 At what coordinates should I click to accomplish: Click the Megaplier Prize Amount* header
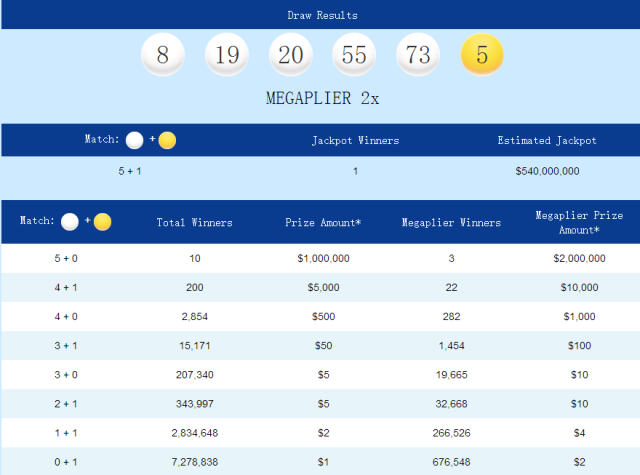pos(579,222)
